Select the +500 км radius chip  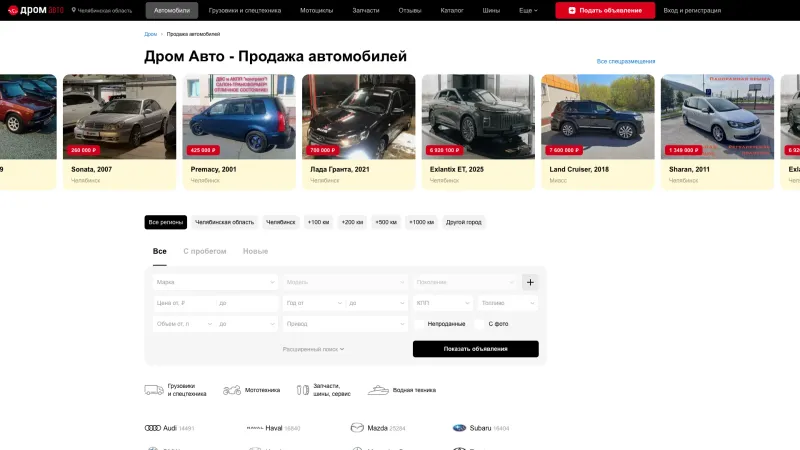click(x=386, y=222)
